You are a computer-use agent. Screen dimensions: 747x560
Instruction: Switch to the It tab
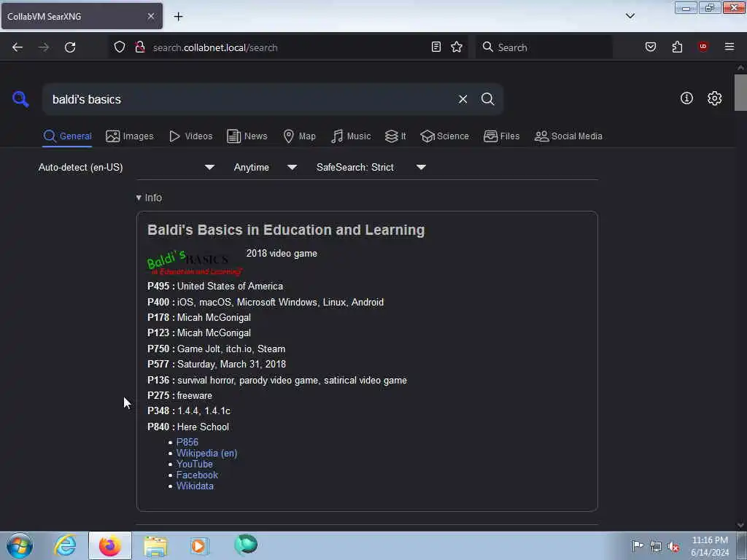coord(395,136)
